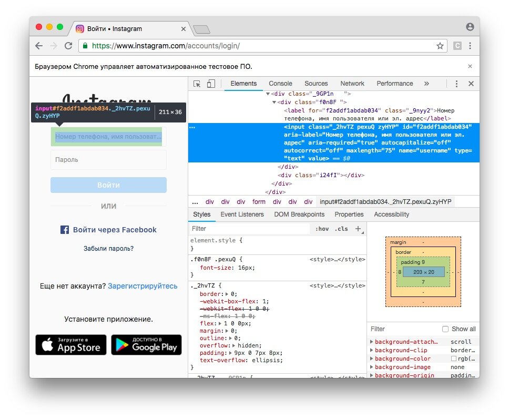Close the DevTools panel
The width and height of the screenshot is (509, 420).
coord(471,84)
